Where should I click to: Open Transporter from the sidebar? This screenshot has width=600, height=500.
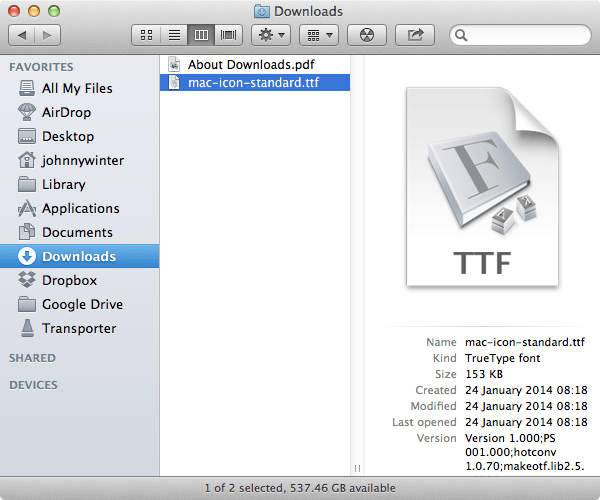coord(79,328)
